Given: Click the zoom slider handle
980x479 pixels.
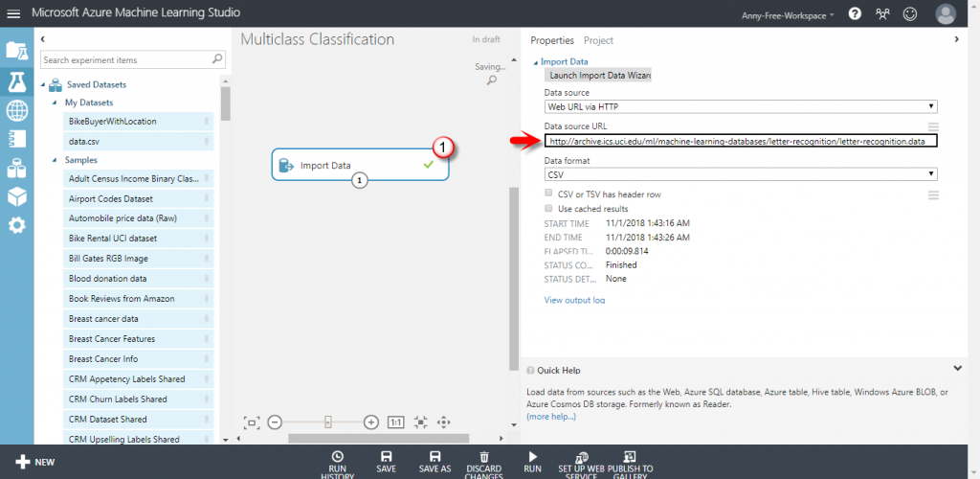Looking at the screenshot, I should (x=327, y=422).
